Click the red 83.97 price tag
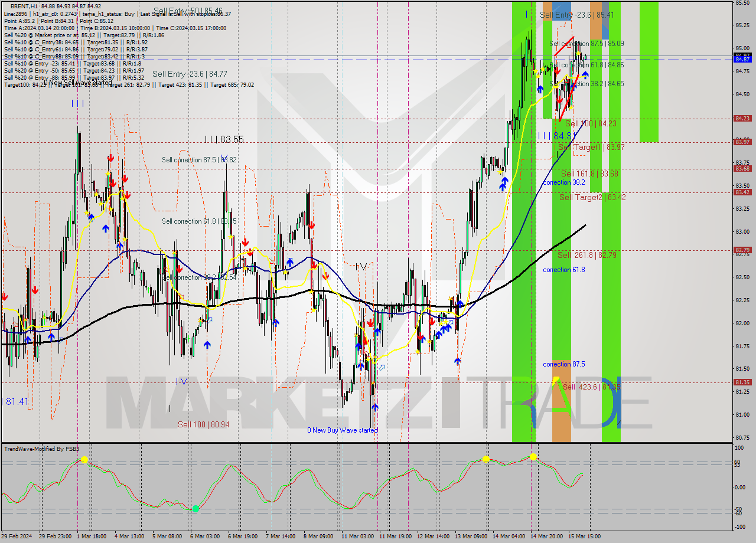The height and width of the screenshot is (543, 756). pos(742,142)
